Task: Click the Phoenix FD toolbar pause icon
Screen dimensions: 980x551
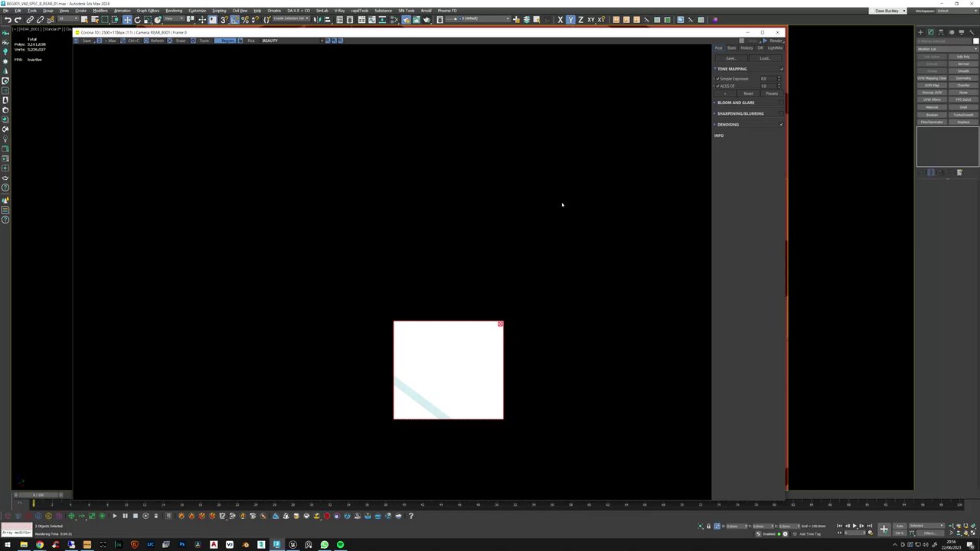Action: [x=125, y=517]
